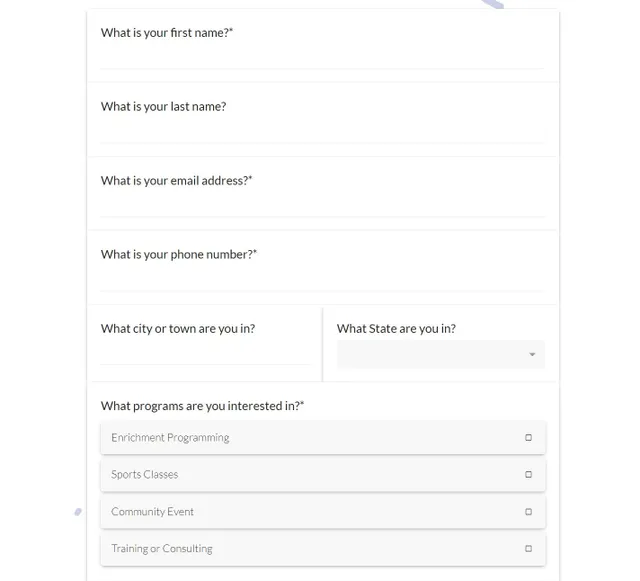
Task: Select the Training or Consulting checkbox square
Action: pos(528,548)
